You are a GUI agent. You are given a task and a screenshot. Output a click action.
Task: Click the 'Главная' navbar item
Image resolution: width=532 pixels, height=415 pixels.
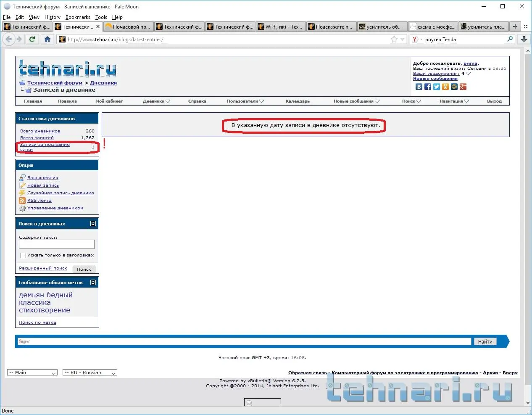click(33, 101)
